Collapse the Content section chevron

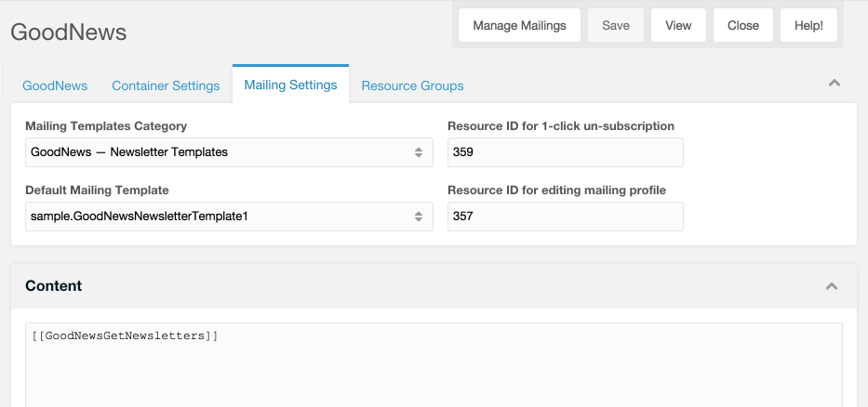pyautogui.click(x=832, y=286)
